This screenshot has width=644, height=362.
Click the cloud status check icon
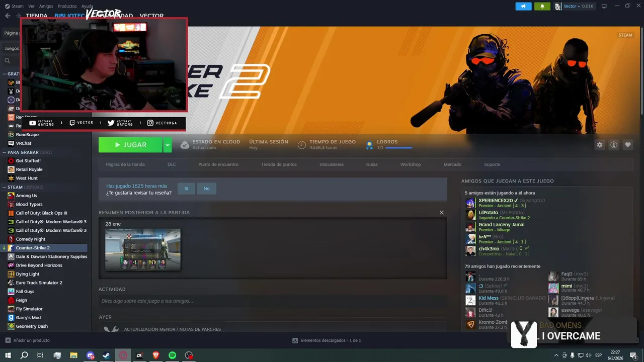185,145
